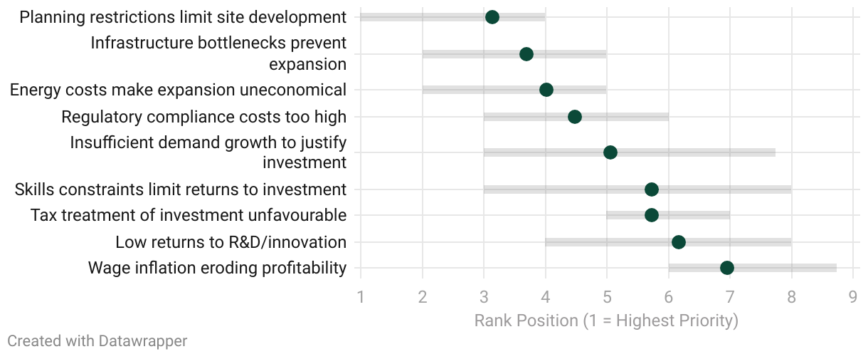The height and width of the screenshot is (359, 868).
Task: Select the 'Energy costs make expansion uneconomical' label
Action: point(178,90)
